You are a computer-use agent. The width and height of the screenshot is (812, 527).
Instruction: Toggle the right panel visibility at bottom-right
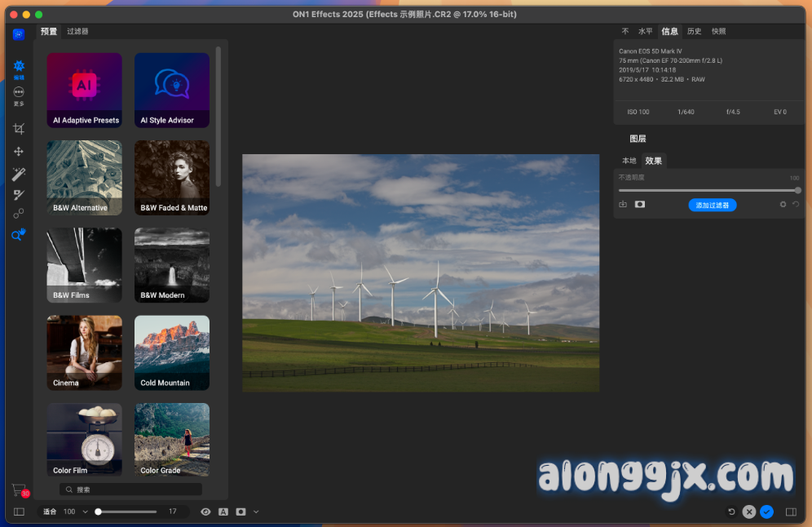pyautogui.click(x=790, y=511)
